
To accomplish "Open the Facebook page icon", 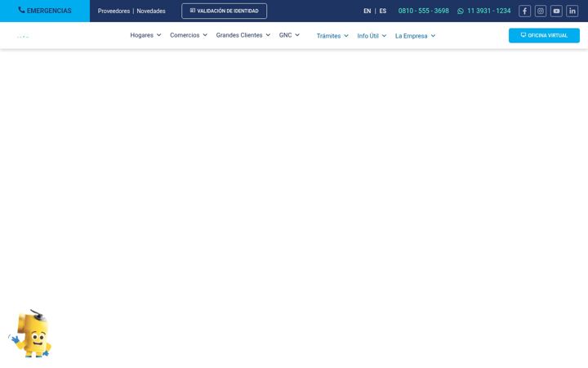I will tap(524, 11).
